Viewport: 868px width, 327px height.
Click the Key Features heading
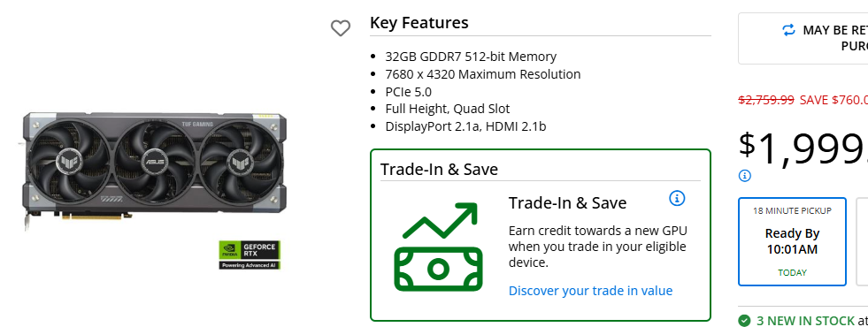click(x=419, y=23)
